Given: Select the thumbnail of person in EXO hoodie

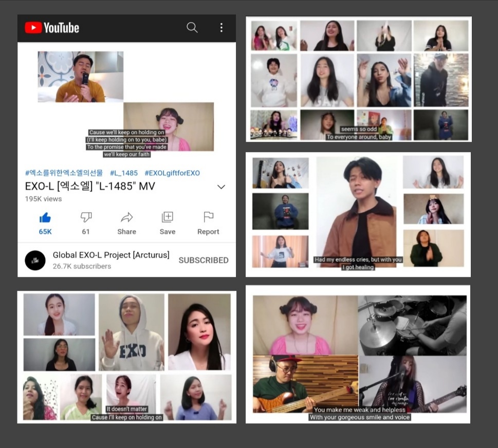Looking at the screenshot, I should coord(132,332).
